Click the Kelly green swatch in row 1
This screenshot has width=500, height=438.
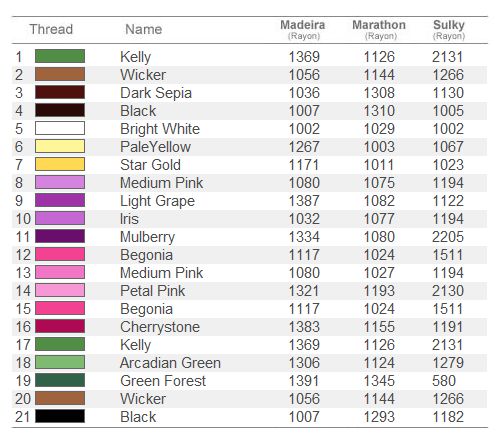60,56
